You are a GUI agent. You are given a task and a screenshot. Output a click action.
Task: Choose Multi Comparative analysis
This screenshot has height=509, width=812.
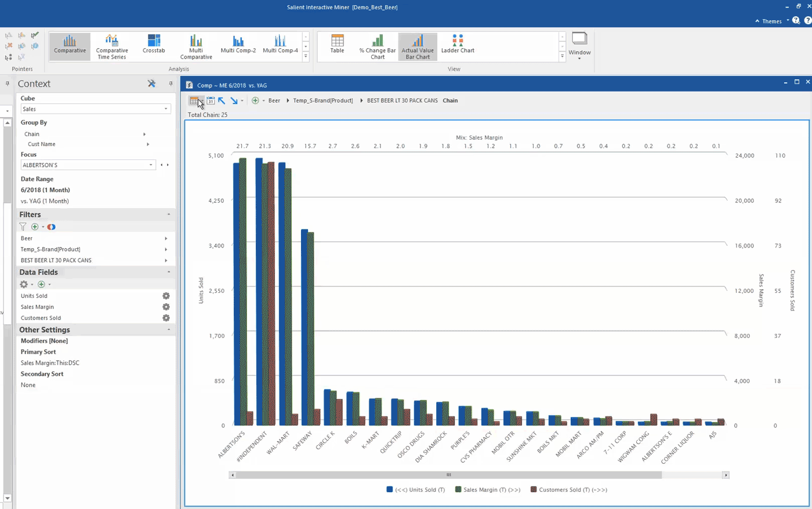click(x=196, y=46)
